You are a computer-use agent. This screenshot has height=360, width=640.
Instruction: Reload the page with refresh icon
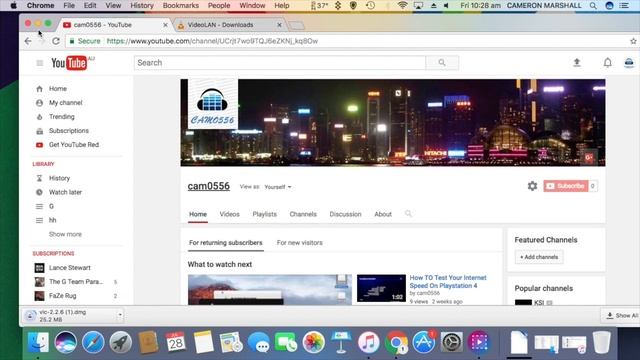point(56,41)
